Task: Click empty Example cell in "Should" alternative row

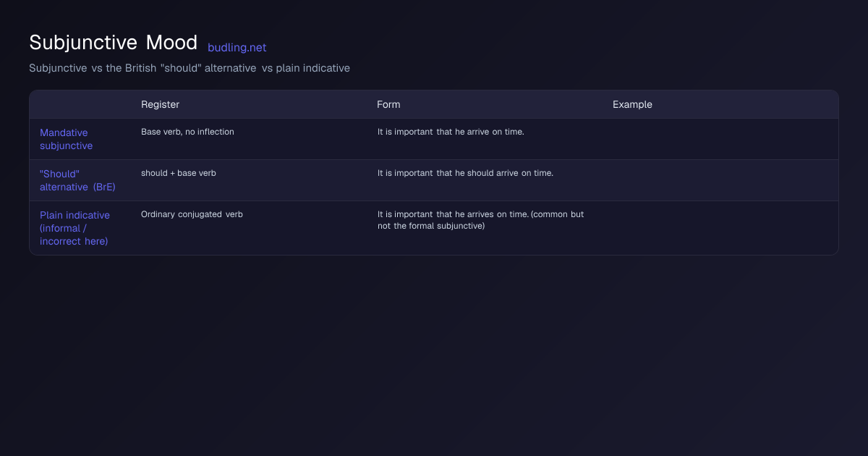Action: click(x=720, y=180)
